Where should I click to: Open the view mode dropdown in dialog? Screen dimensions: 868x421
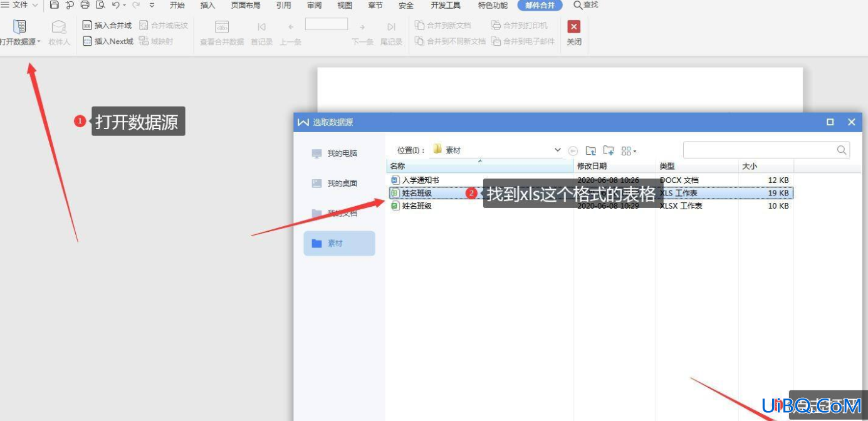tap(629, 150)
